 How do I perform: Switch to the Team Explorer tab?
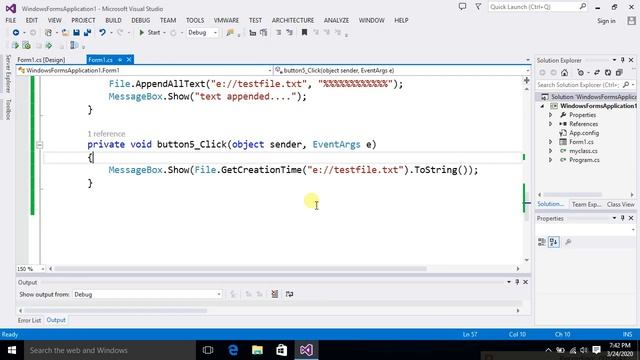click(586, 204)
